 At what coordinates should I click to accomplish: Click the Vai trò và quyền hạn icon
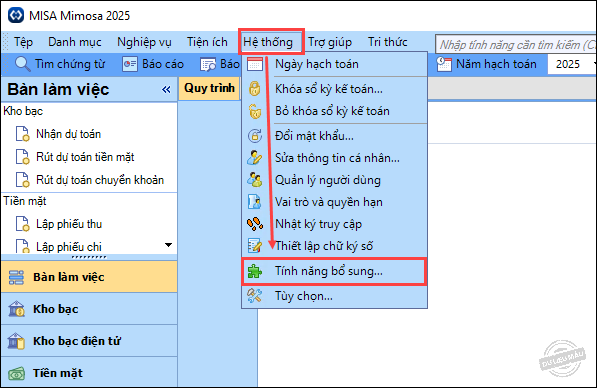click(255, 202)
